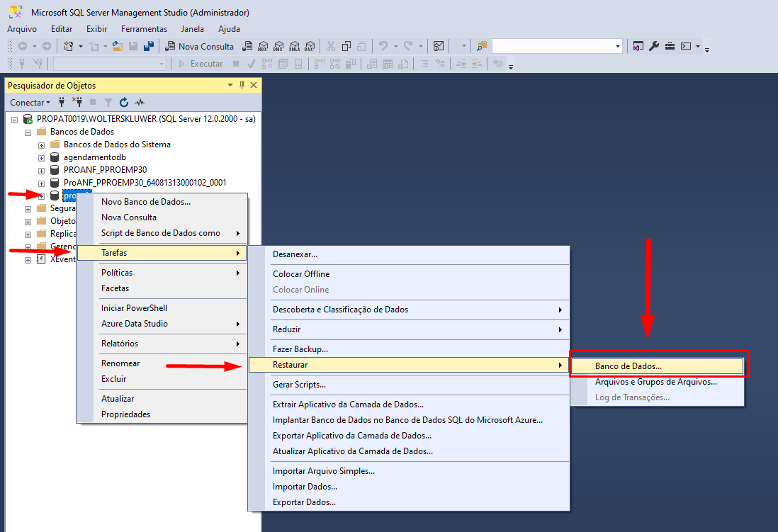Collapse the Bancos de Dados folder

pyautogui.click(x=28, y=132)
